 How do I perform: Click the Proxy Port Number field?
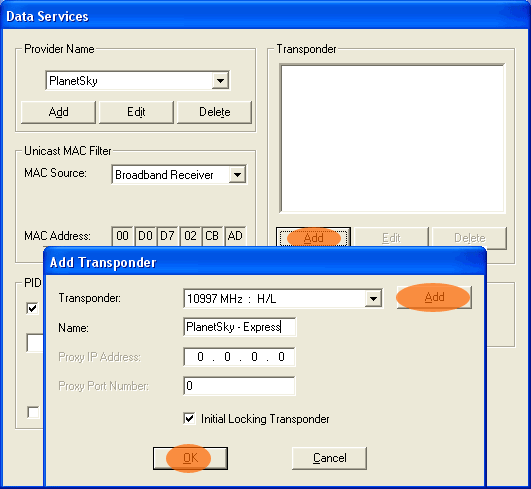tap(239, 386)
